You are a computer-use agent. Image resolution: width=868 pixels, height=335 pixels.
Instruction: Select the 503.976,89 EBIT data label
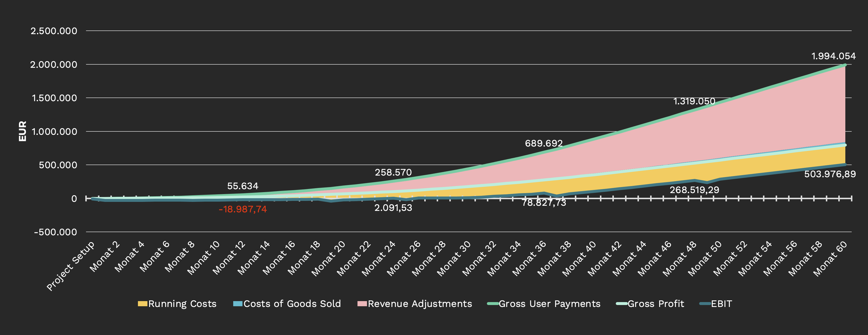(x=829, y=174)
